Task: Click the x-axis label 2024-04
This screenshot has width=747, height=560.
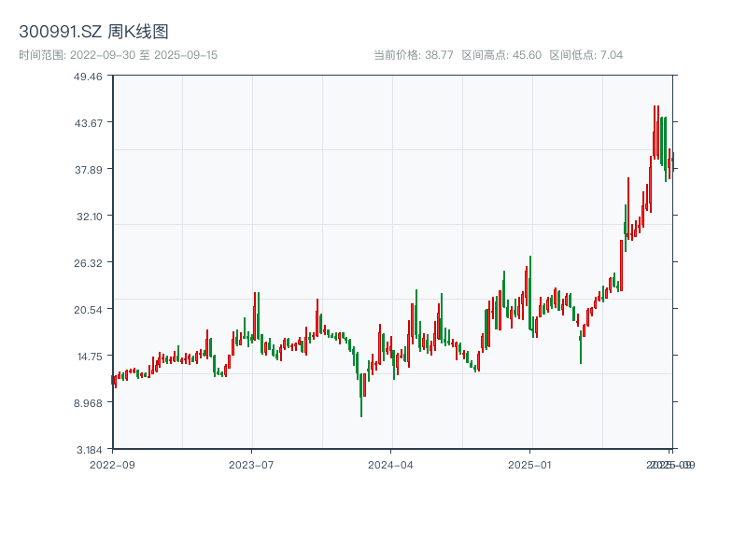Action: pos(390,465)
